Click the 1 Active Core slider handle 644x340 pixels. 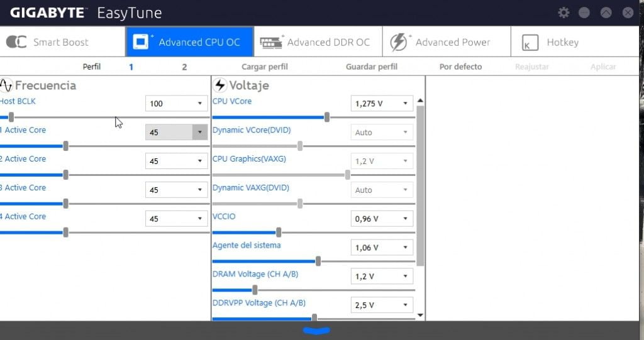click(65, 146)
